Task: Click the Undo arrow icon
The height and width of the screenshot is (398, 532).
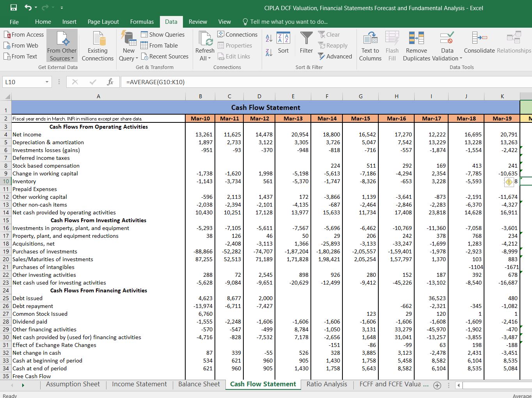Action: (x=28, y=8)
